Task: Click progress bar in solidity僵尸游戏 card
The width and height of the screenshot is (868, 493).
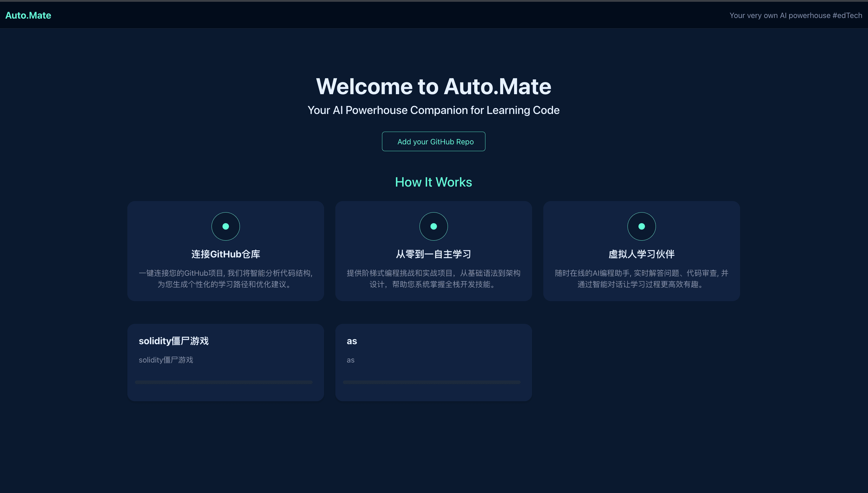Action: pyautogui.click(x=224, y=382)
